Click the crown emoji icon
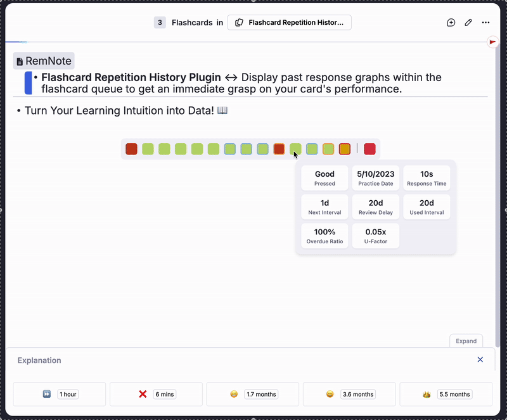The image size is (507, 420). click(x=427, y=394)
